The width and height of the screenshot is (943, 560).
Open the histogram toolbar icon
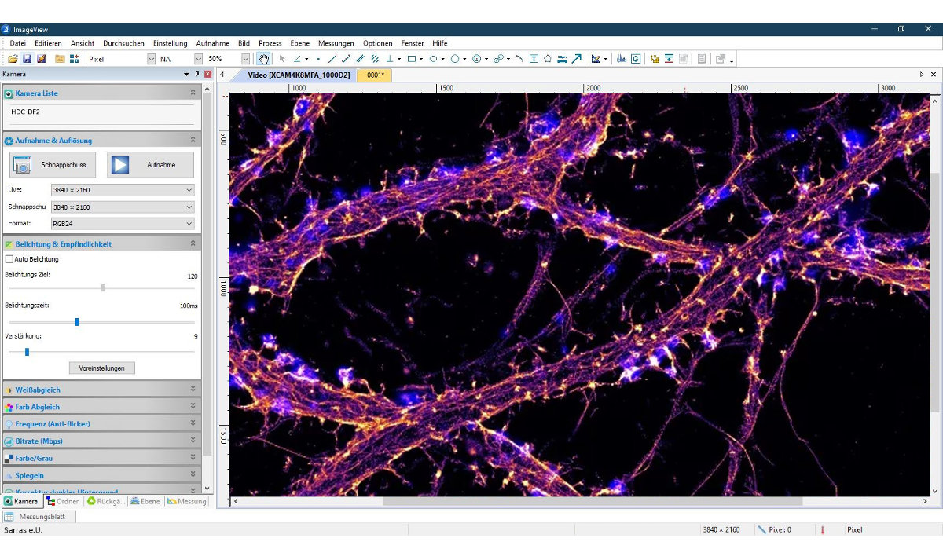click(622, 58)
